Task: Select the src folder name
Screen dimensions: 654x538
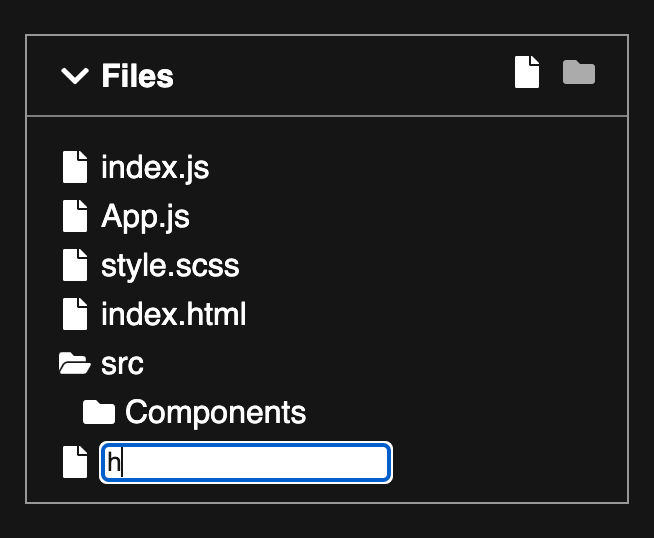Action: [122, 364]
